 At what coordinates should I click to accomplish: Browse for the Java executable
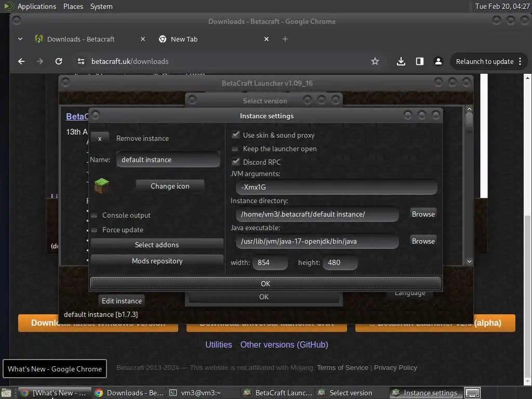[423, 241]
